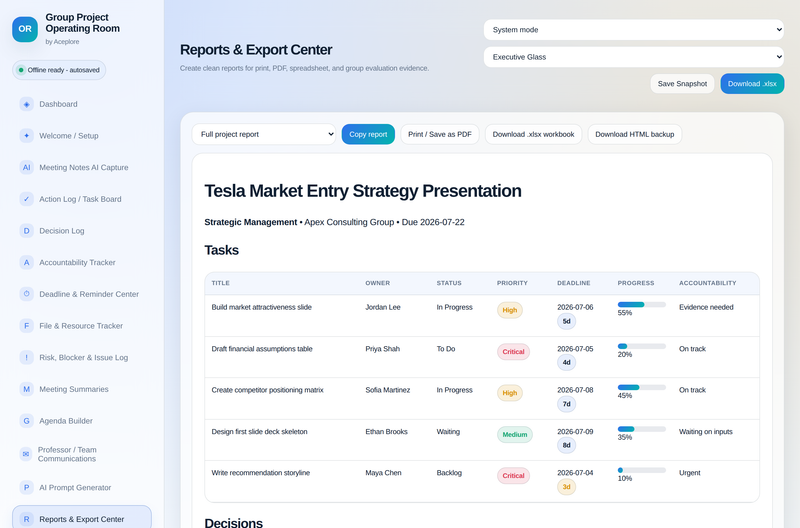Click the Action Log checkmark icon
Viewport: 800px width, 528px height.
(27, 199)
